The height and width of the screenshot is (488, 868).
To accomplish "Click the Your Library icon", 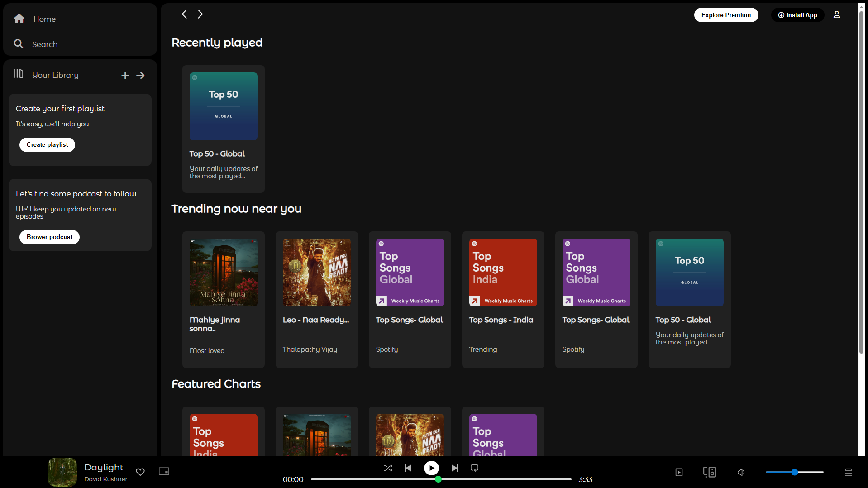I will click(x=18, y=74).
